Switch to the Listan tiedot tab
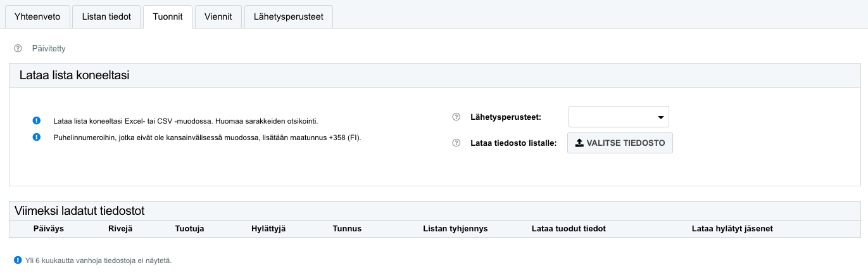This screenshot has height=277, width=868. pyautogui.click(x=106, y=16)
